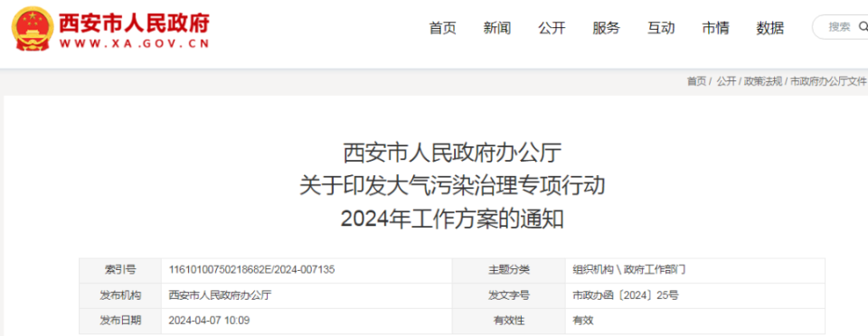
Task: Click the search magnifier icon
Action: tap(863, 26)
